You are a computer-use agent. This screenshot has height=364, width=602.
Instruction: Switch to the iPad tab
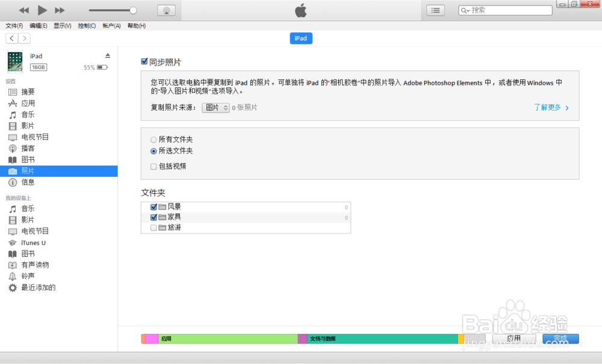pos(301,38)
